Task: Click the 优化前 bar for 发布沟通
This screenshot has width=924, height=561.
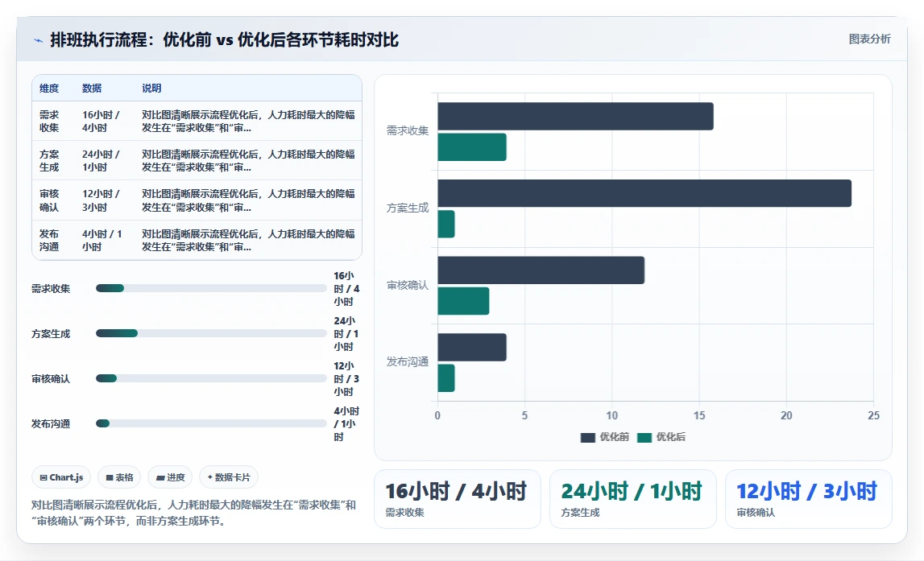Action: (472, 348)
